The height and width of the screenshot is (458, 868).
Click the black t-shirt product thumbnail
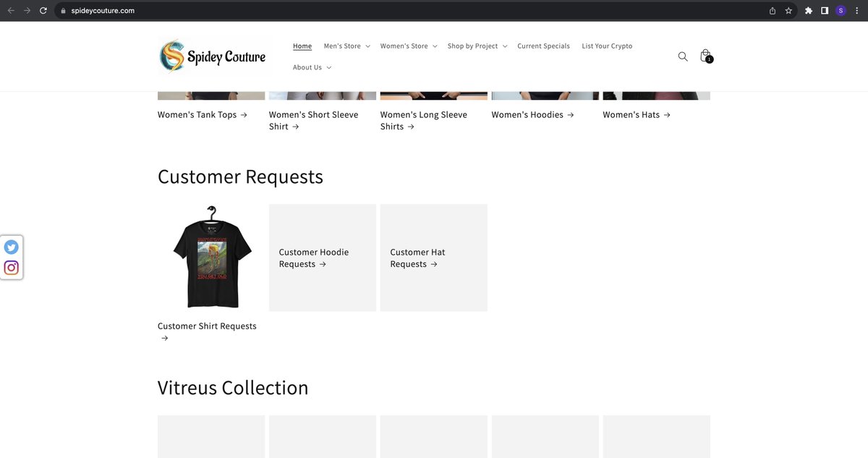(211, 258)
